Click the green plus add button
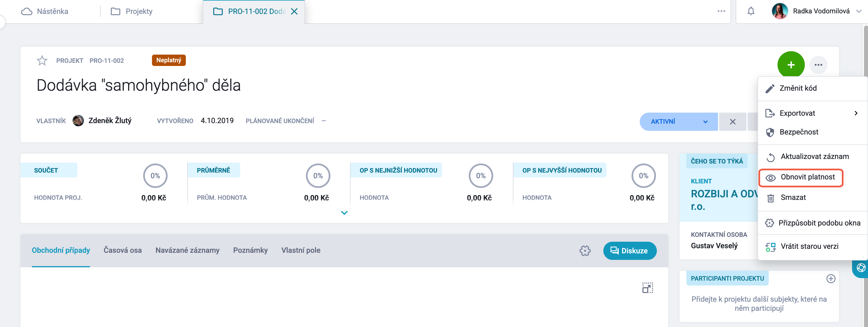The height and width of the screenshot is (327, 868). coord(791,65)
